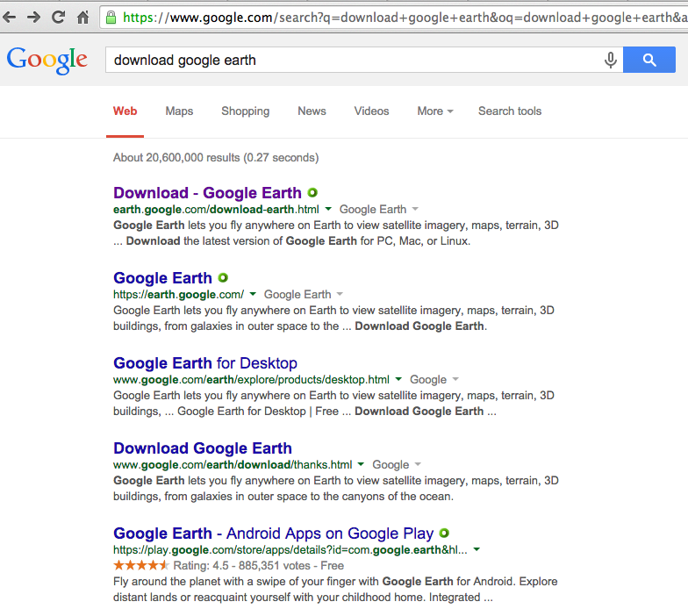Click green circle icon beside Google Earth result title
This screenshot has height=616, width=688.
click(x=223, y=277)
